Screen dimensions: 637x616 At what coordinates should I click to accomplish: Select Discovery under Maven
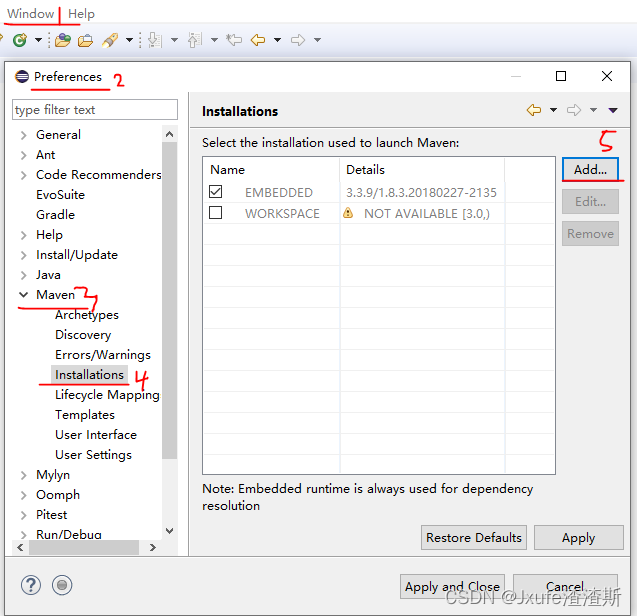[x=83, y=335]
